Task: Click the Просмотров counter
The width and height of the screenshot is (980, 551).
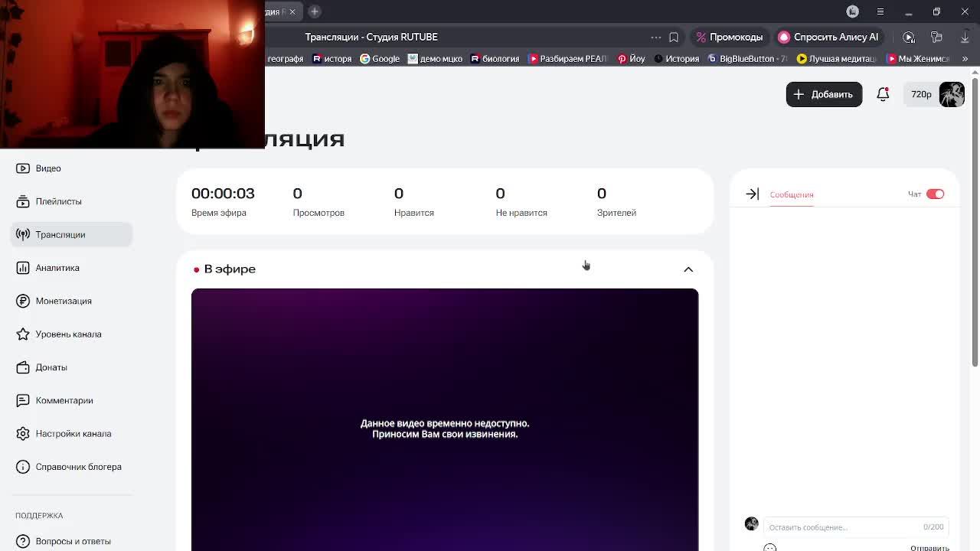Action: pos(318,202)
